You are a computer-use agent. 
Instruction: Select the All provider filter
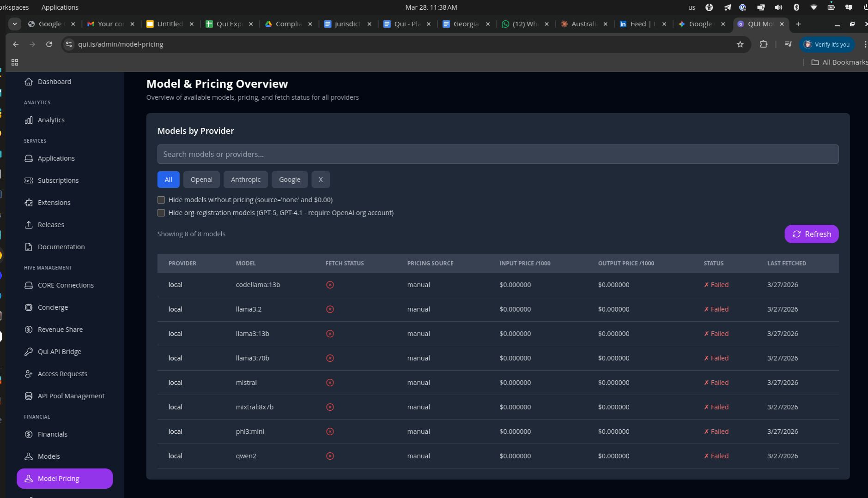(x=168, y=180)
